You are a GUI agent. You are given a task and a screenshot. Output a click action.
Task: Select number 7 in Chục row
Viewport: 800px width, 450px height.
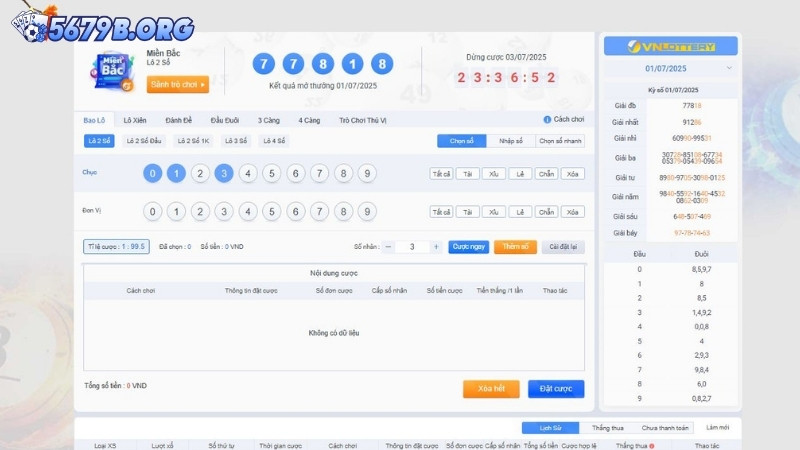pos(319,173)
